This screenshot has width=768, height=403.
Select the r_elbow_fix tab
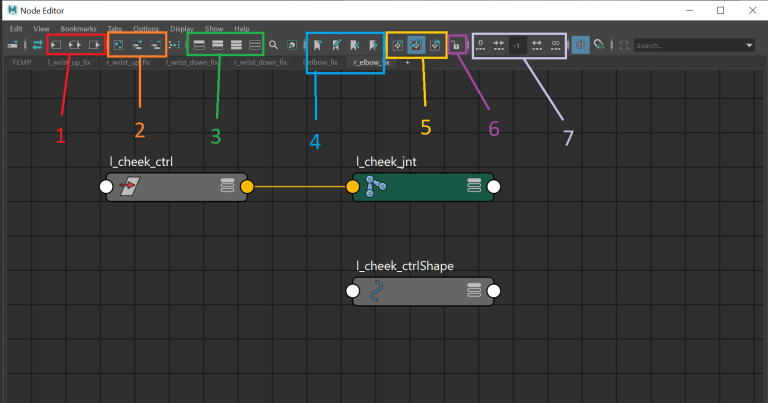371,62
